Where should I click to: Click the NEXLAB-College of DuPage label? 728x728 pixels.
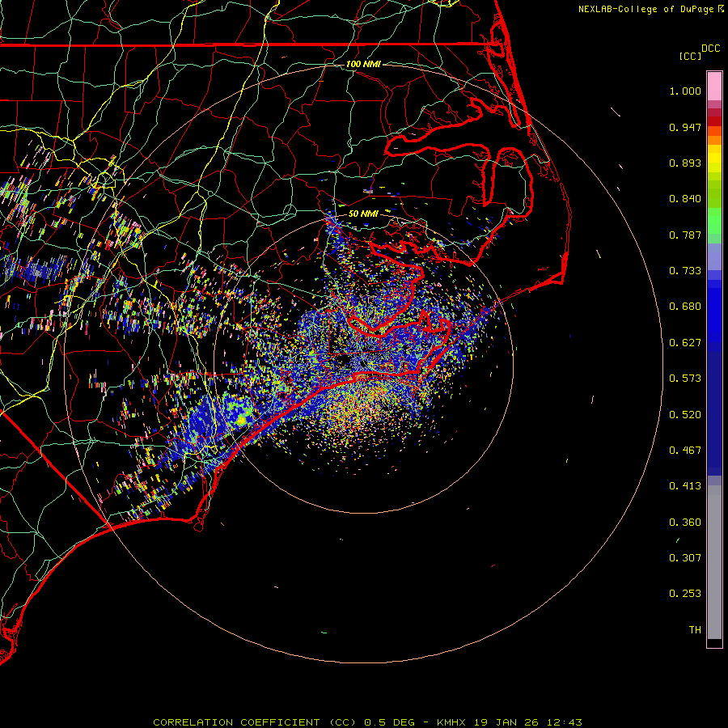pos(645,9)
